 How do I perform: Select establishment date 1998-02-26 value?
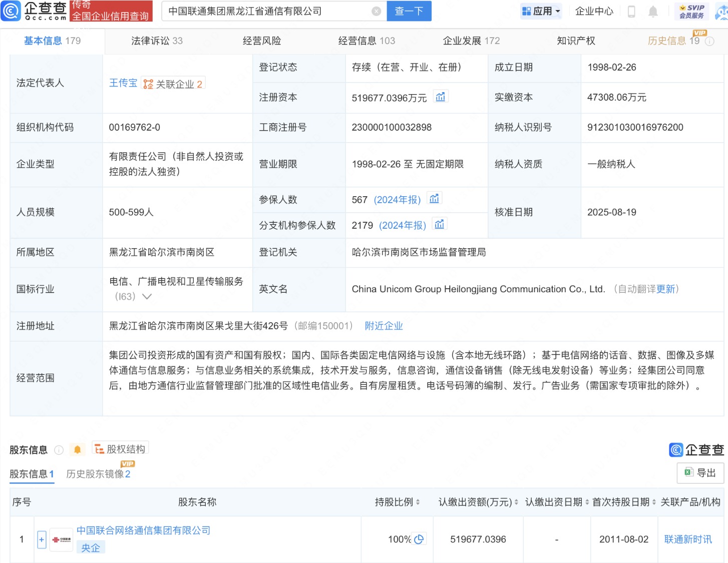coord(612,68)
